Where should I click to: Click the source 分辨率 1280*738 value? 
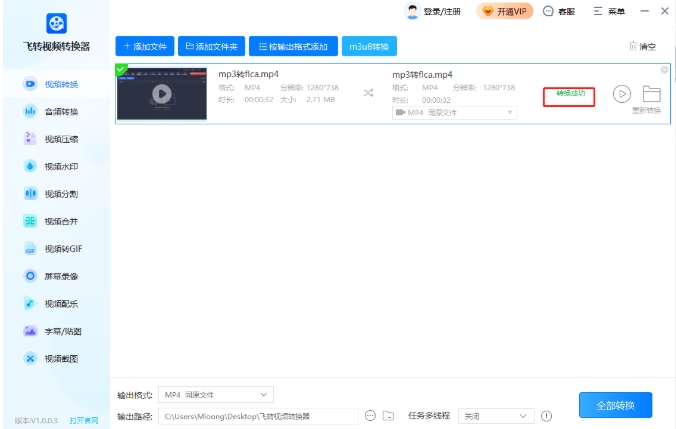(x=322, y=88)
